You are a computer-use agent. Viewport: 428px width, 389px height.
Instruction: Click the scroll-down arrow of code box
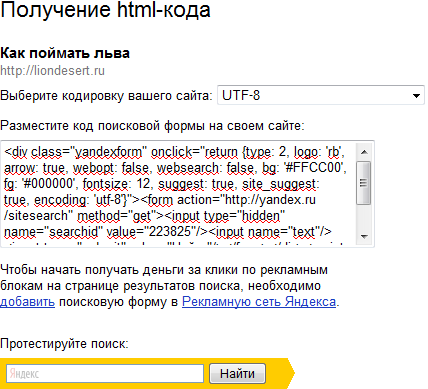point(364,237)
